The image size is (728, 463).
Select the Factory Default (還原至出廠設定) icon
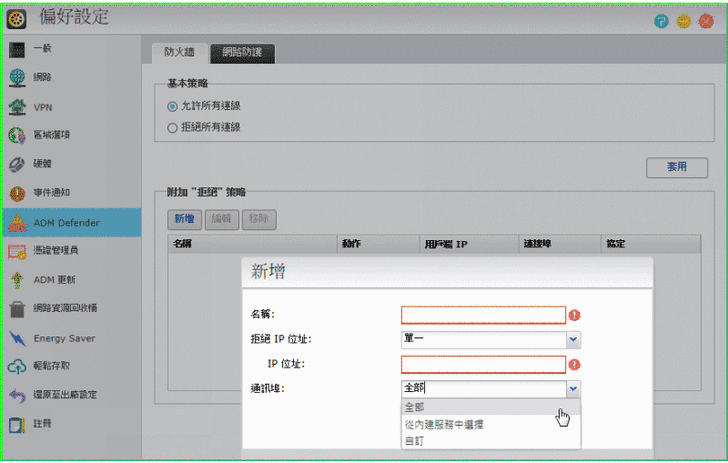pos(17,395)
